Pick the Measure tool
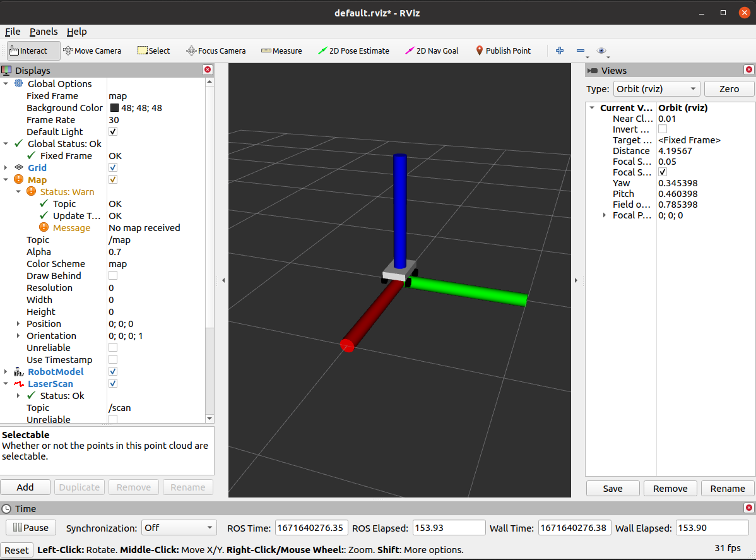Viewport: 756px width, 560px height. click(x=281, y=51)
